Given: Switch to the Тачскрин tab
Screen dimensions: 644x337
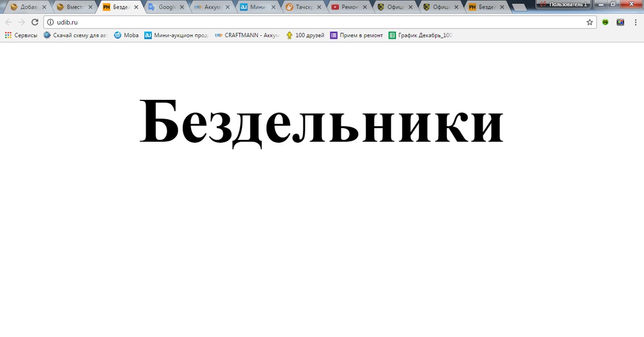Looking at the screenshot, I should tap(303, 8).
